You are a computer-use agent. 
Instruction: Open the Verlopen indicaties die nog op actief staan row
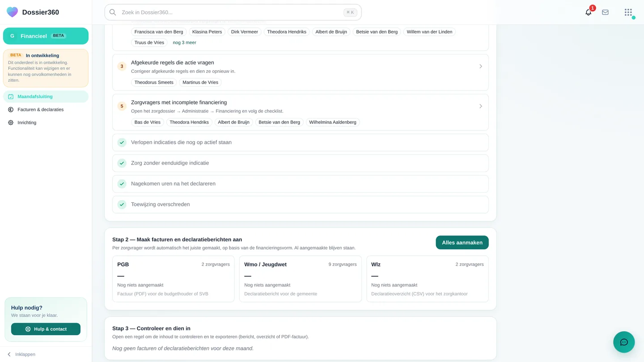tap(301, 143)
